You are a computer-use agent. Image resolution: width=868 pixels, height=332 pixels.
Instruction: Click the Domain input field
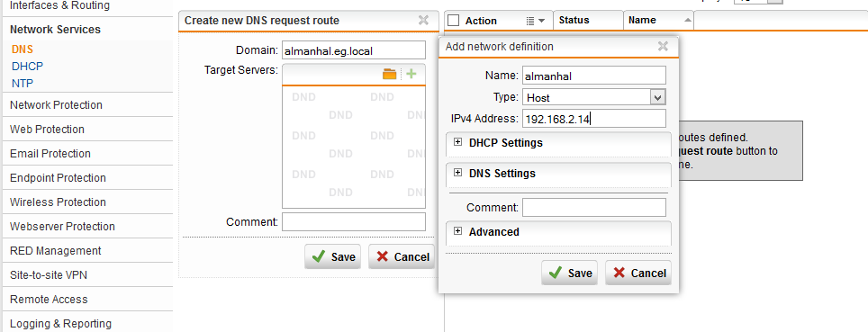pos(354,50)
